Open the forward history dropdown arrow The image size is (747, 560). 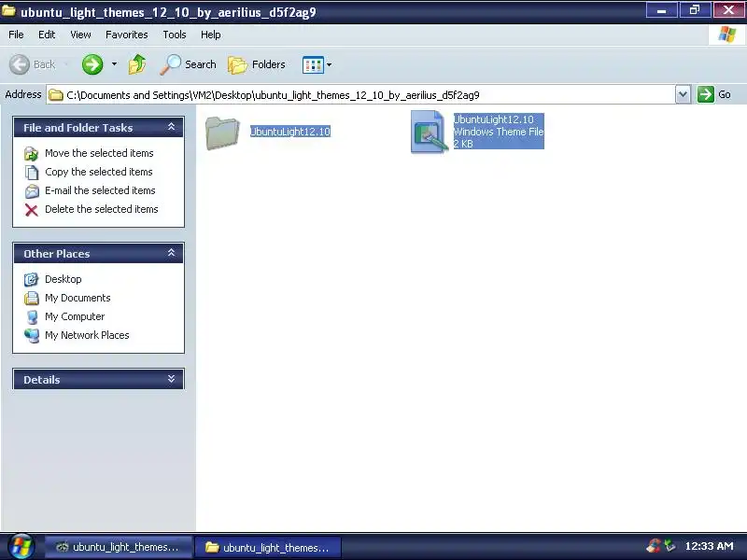tap(114, 63)
